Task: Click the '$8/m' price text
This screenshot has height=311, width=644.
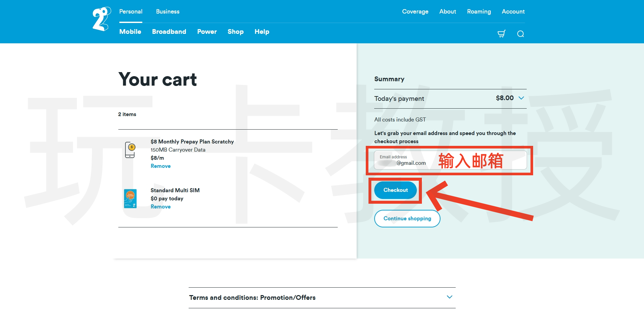Action: point(157,158)
